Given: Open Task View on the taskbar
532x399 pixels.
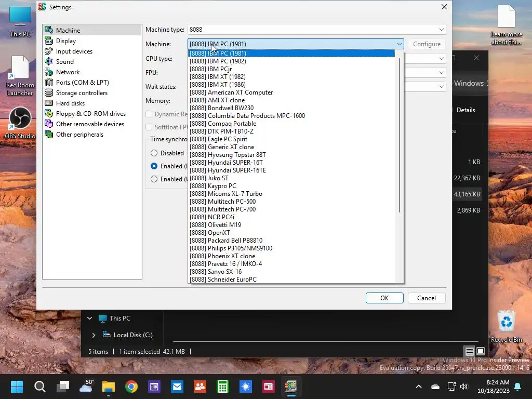Looking at the screenshot, I should (63, 387).
